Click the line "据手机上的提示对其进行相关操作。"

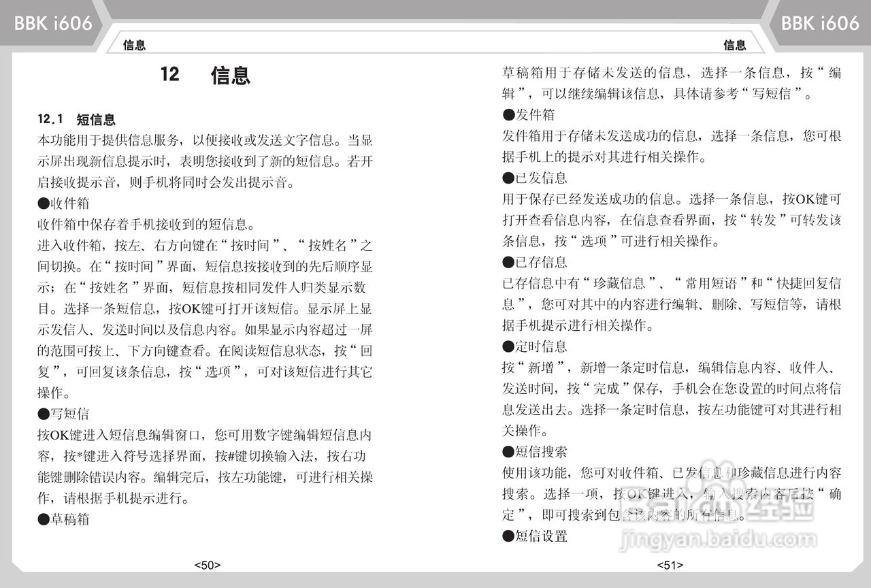605,157
